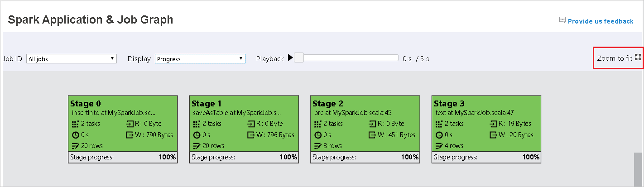Click the Playback slider handle
This screenshot has width=644, height=187.
tap(299, 58)
